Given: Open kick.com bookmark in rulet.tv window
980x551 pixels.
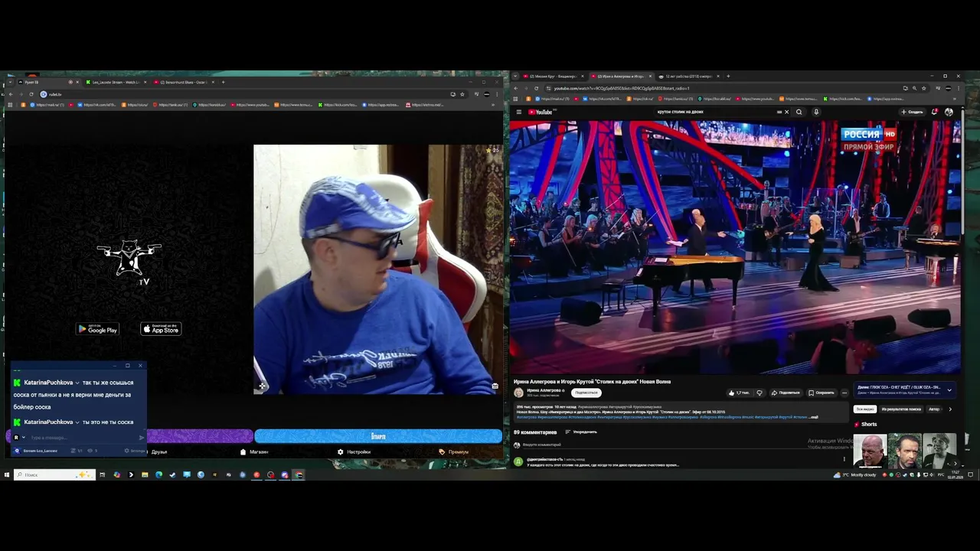Looking at the screenshot, I should click(338, 105).
